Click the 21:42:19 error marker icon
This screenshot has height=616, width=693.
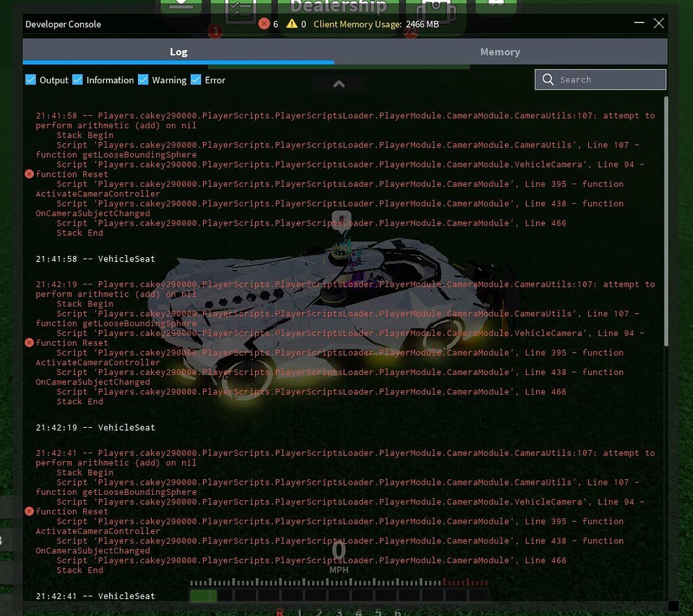[x=29, y=343]
